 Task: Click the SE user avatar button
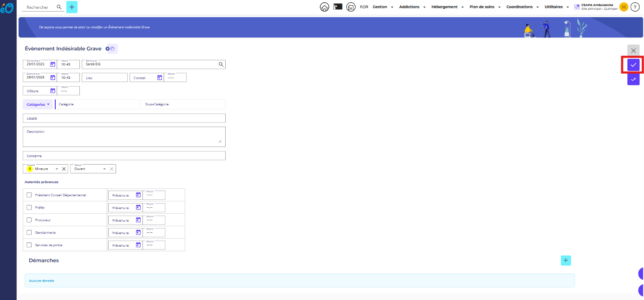pos(624,7)
